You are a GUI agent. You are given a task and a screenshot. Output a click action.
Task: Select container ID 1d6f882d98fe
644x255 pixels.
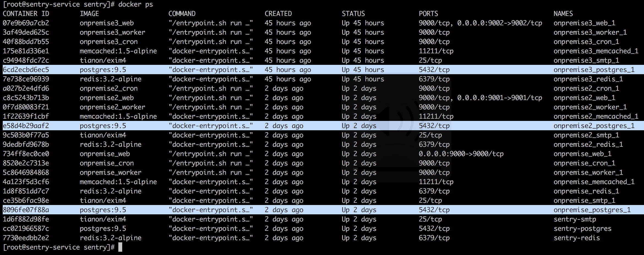[x=26, y=219]
